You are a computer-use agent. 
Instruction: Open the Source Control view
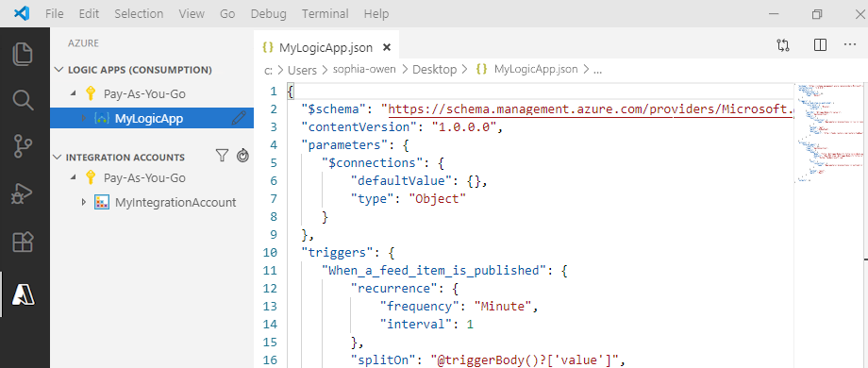tap(24, 146)
